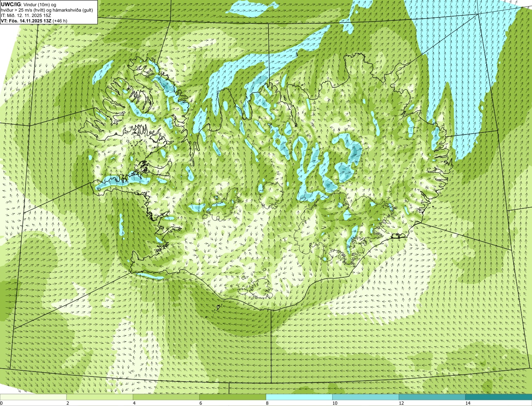The width and height of the screenshot is (532, 406).
Task: Click the initial time 'IT: Mið. 12. 11. 2025 15Z'
Action: 26,15
